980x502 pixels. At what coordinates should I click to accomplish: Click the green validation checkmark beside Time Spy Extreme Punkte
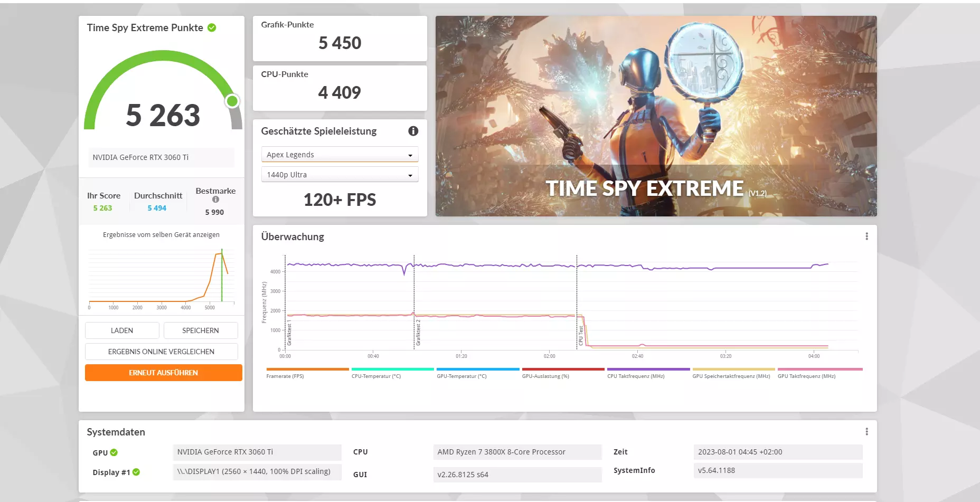point(212,27)
